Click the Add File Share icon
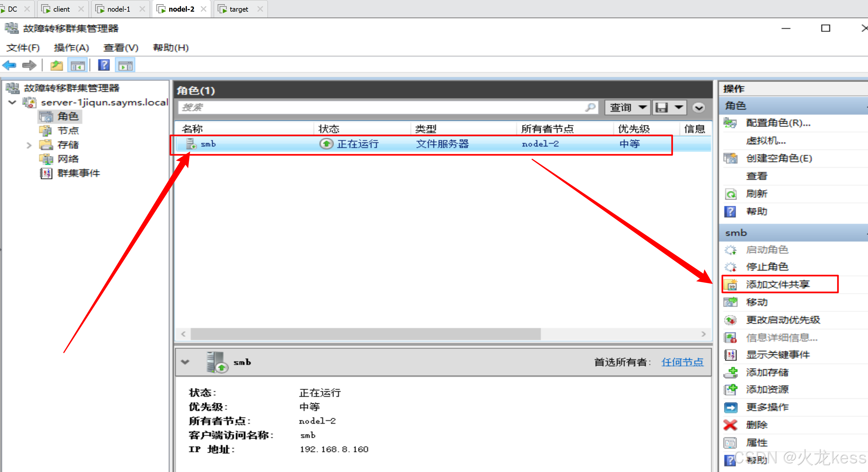Screen dimensions: 868x472 pos(731,285)
